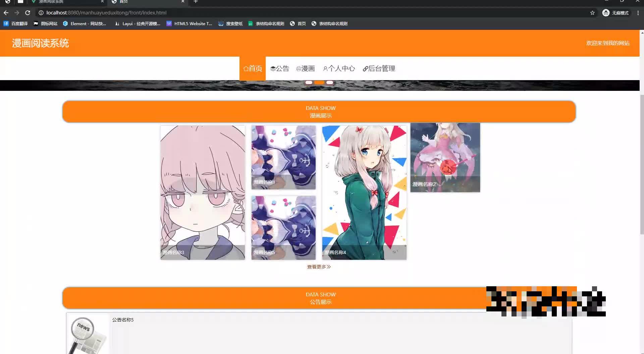The height and width of the screenshot is (354, 644).
Task: Open the 百度翻译 bookmark
Action: (15, 23)
